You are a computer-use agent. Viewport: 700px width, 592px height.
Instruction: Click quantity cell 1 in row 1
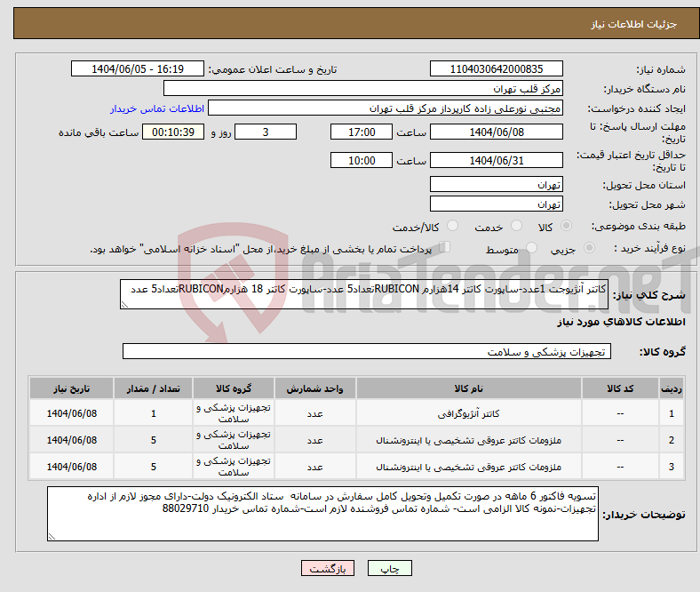click(x=153, y=413)
